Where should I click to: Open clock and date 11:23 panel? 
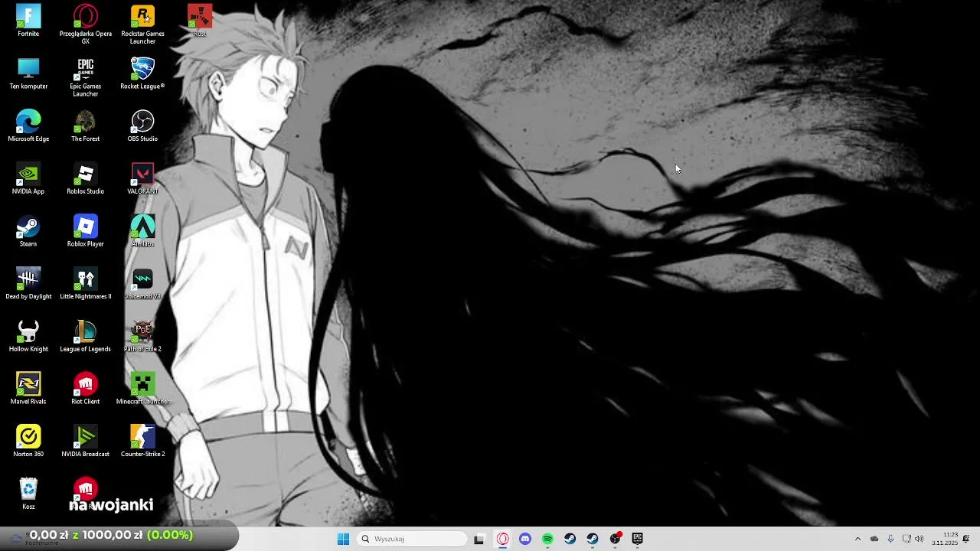pos(944,539)
